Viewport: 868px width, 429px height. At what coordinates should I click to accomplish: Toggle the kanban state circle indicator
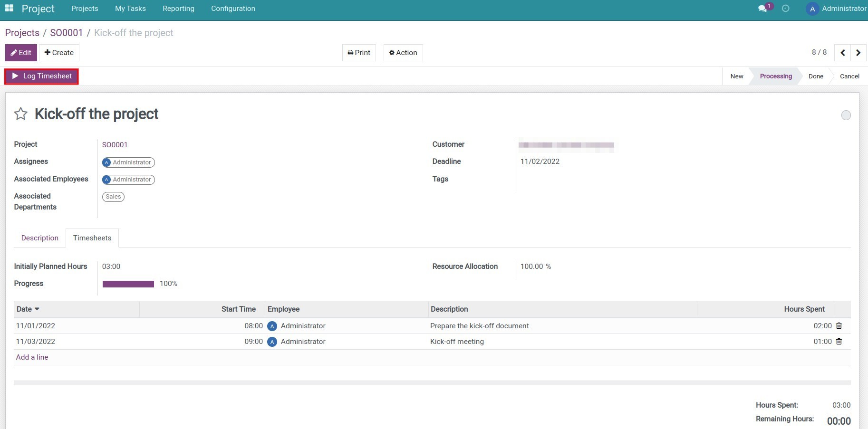click(x=846, y=115)
